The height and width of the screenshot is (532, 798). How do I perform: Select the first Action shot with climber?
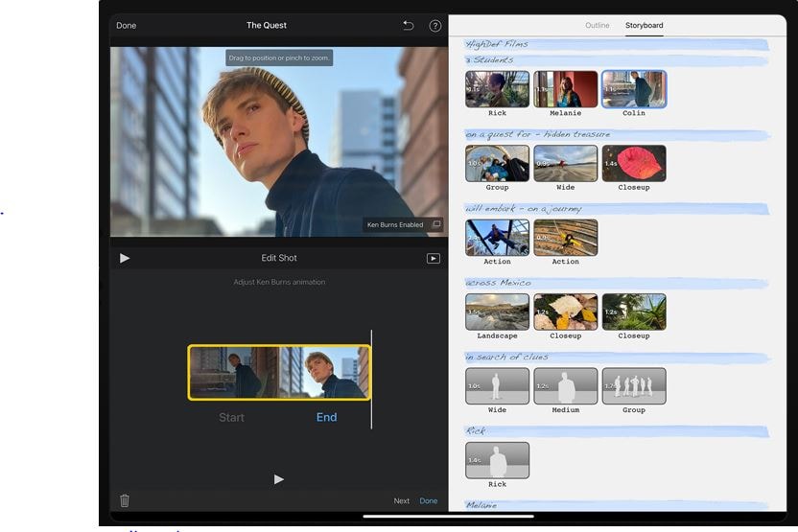497,238
